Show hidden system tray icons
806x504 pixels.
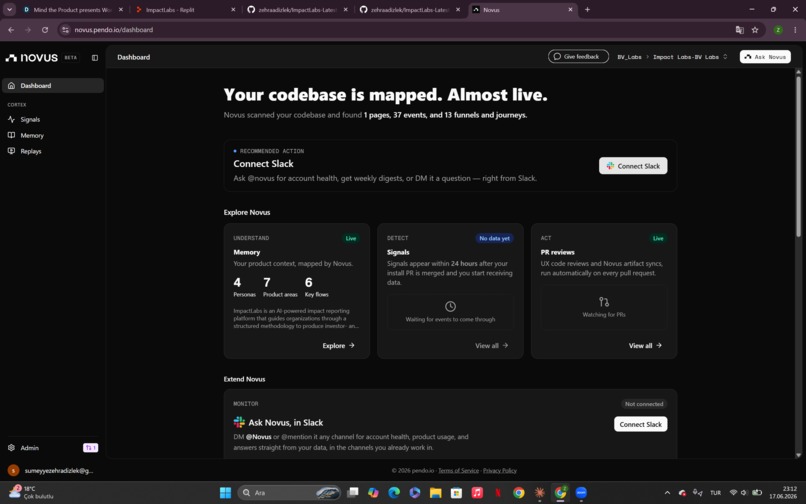pos(667,493)
